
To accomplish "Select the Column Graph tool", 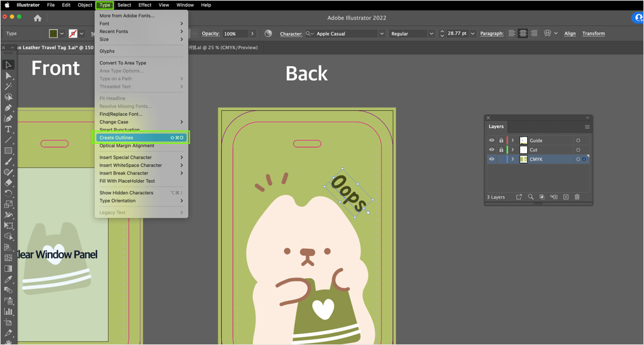I will (x=8, y=311).
